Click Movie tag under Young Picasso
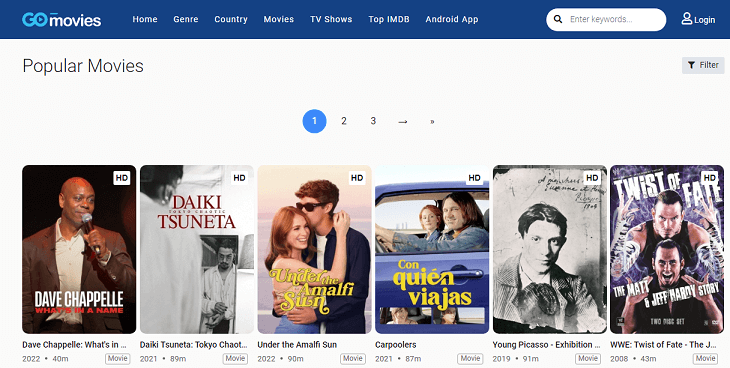This screenshot has width=730, height=368. (x=588, y=359)
